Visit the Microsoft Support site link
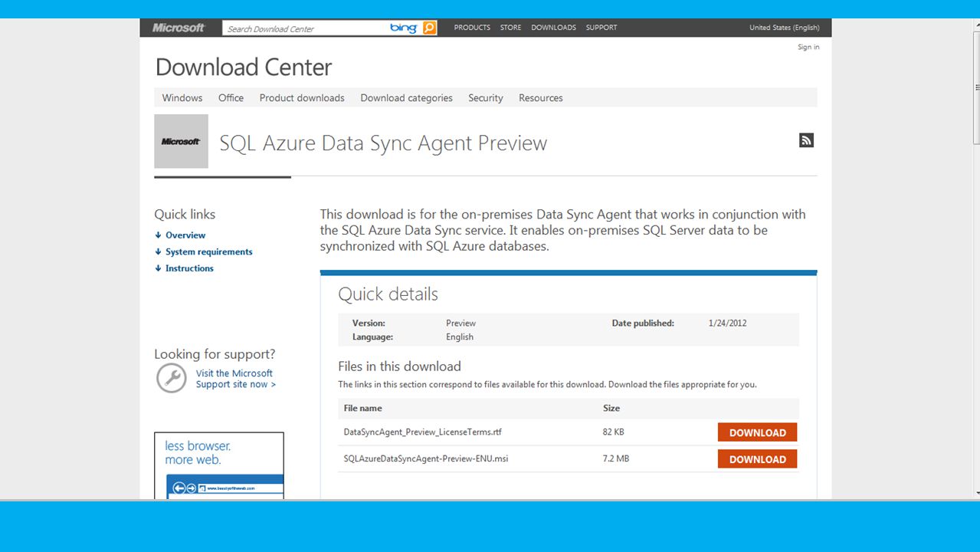 pyautogui.click(x=235, y=379)
